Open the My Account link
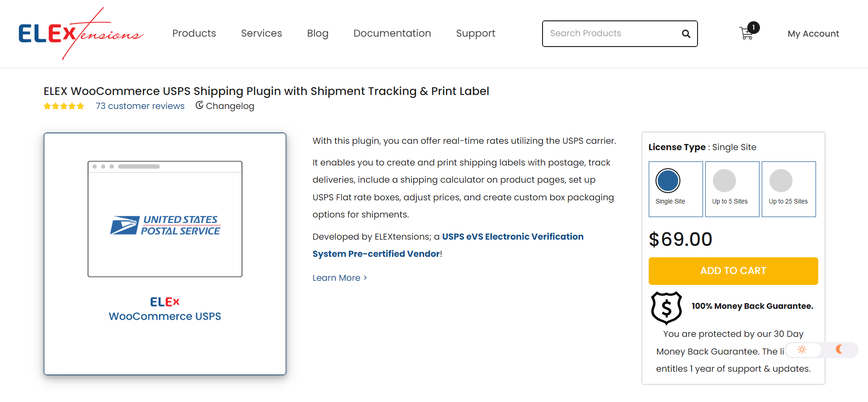 [x=813, y=33]
